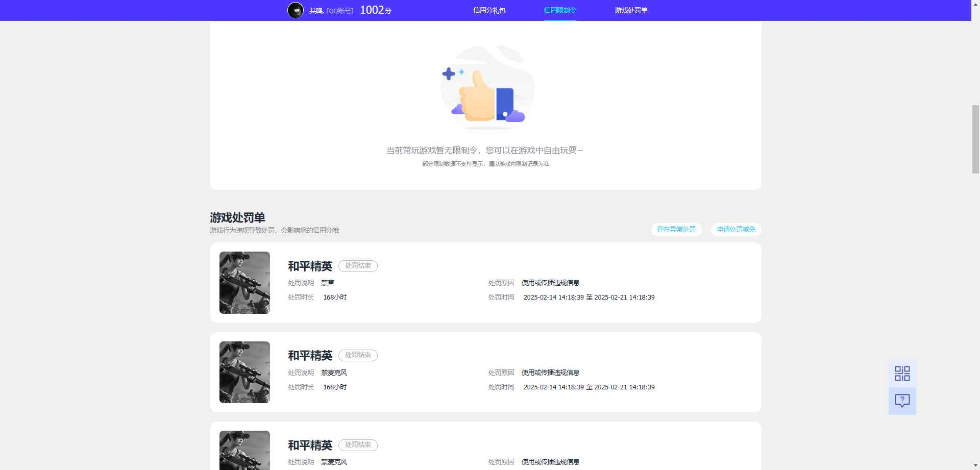This screenshot has height=470, width=980.
Task: Click 处罚结束 badge on second 禁麦克风 record
Action: coord(358,355)
